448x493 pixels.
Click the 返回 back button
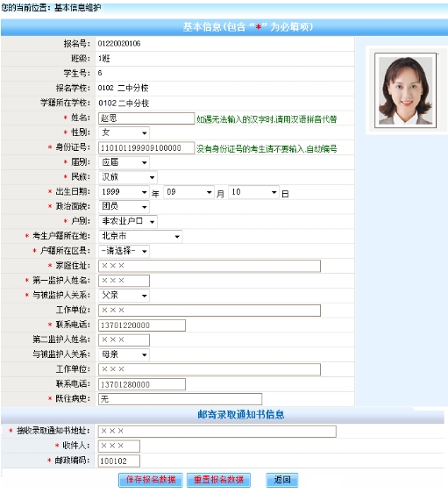[x=282, y=480]
